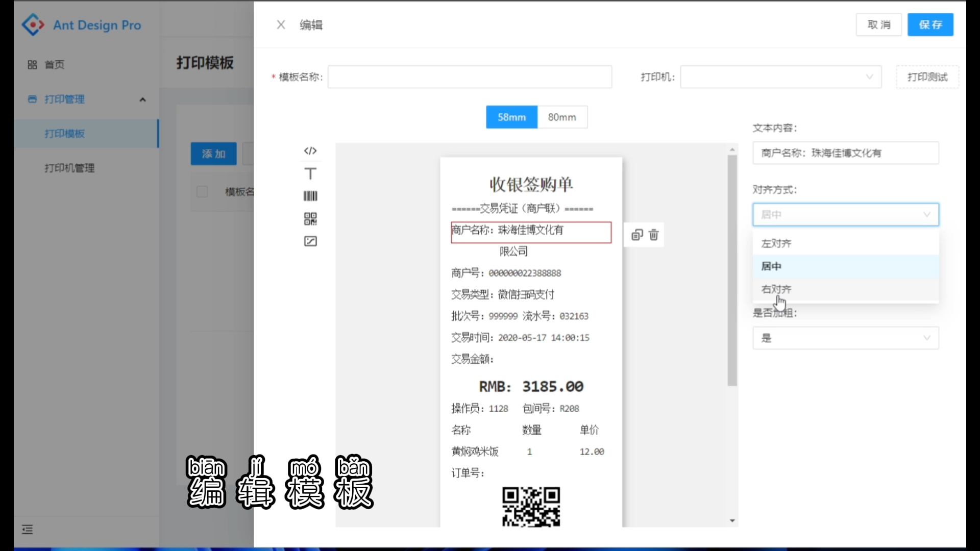The width and height of the screenshot is (980, 551).
Task: Select the 包间号: R208 text
Action: (x=551, y=409)
